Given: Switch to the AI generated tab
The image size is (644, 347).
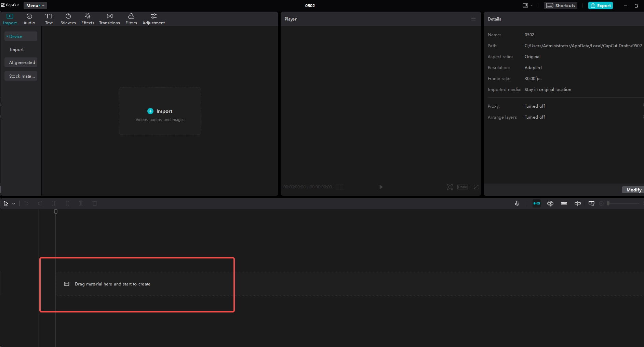Looking at the screenshot, I should (22, 62).
